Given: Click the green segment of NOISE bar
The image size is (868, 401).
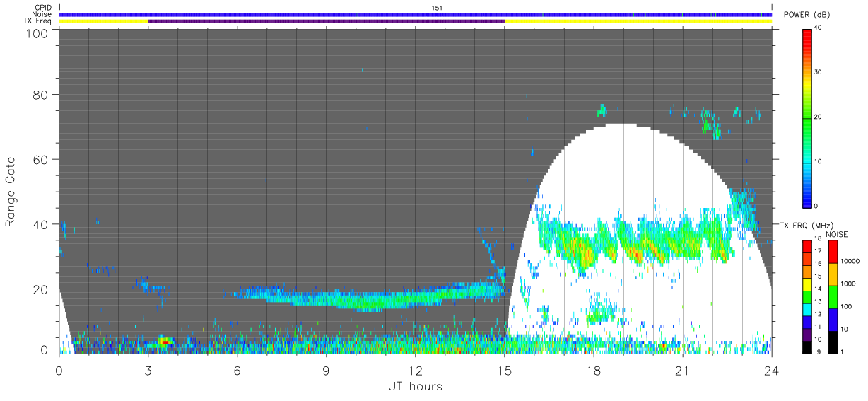Looking at the screenshot, I should point(833,296).
